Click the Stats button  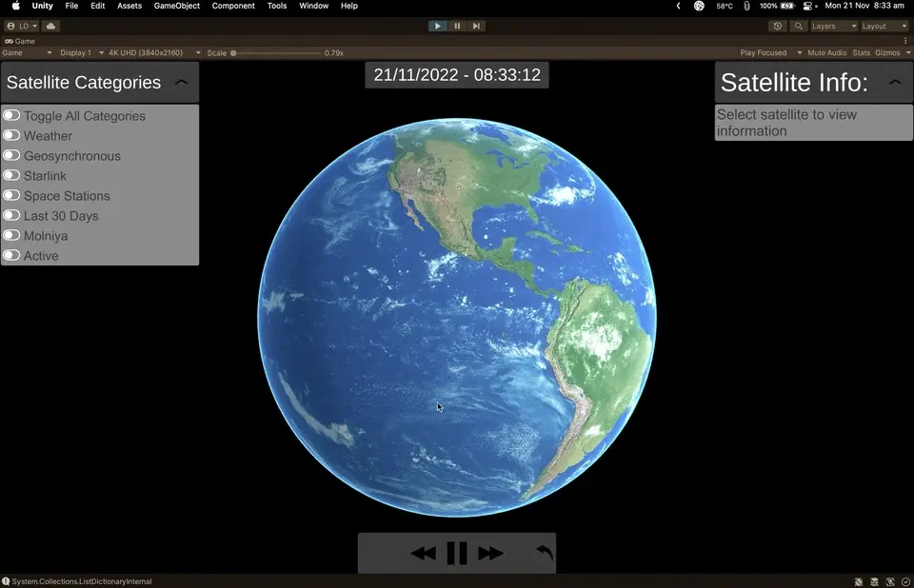point(861,53)
